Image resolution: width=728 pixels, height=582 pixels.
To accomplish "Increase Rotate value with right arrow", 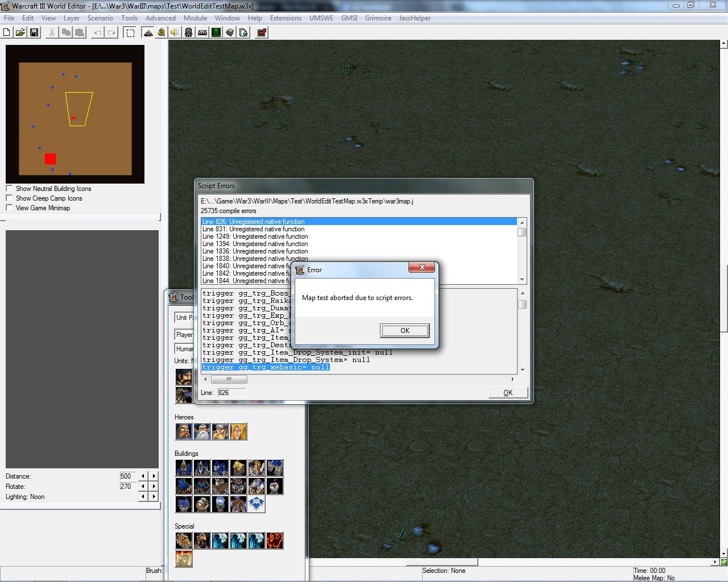I will (x=154, y=487).
